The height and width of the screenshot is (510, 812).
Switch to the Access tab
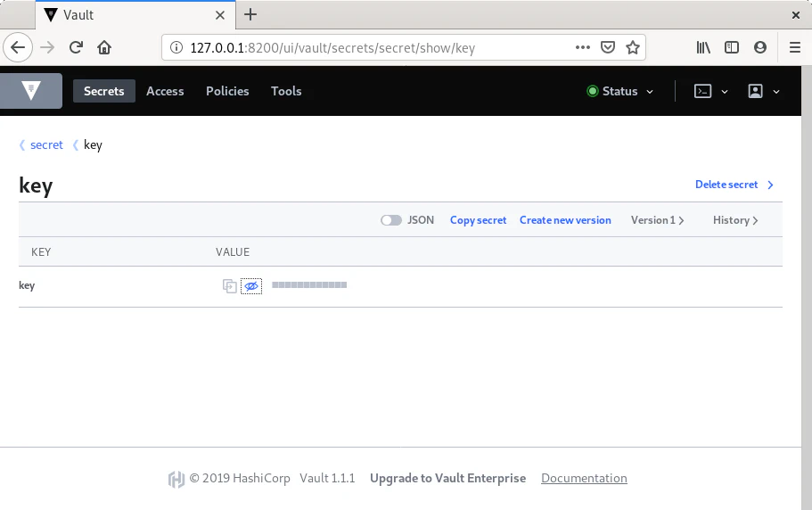(165, 91)
